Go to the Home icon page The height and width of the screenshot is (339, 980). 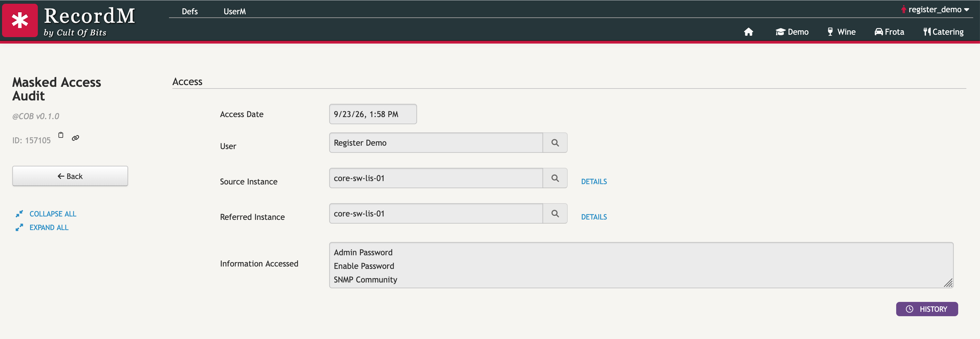(x=748, y=32)
